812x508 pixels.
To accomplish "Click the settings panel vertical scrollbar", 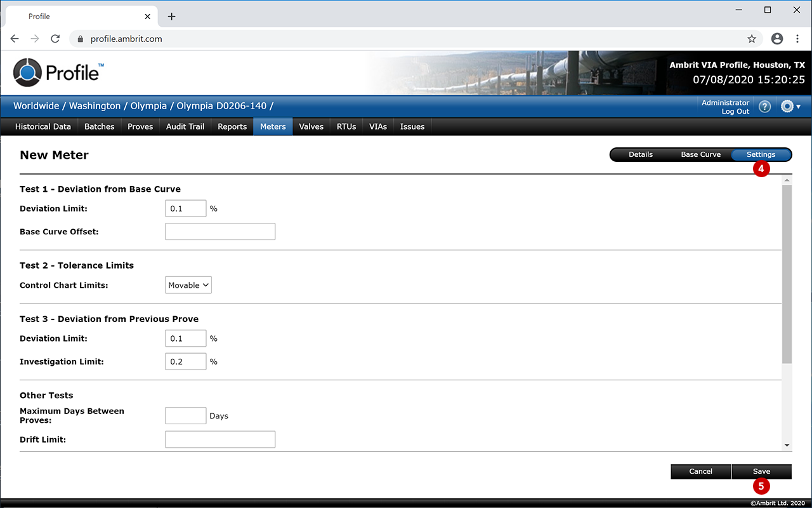I will (787, 273).
